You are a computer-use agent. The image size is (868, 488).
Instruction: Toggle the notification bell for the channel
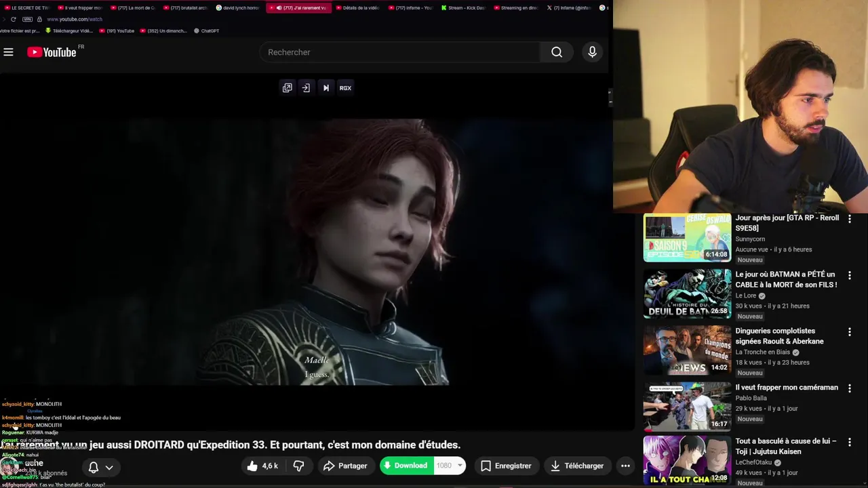click(94, 467)
